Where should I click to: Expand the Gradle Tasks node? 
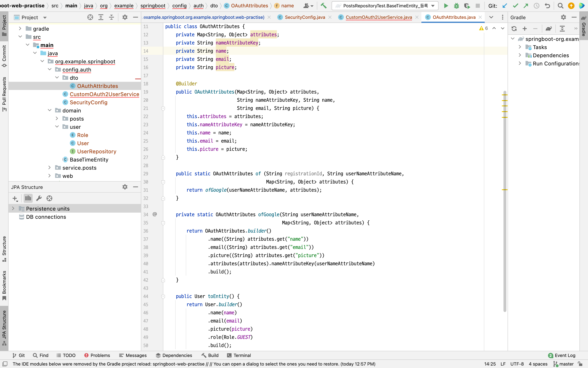coord(520,47)
